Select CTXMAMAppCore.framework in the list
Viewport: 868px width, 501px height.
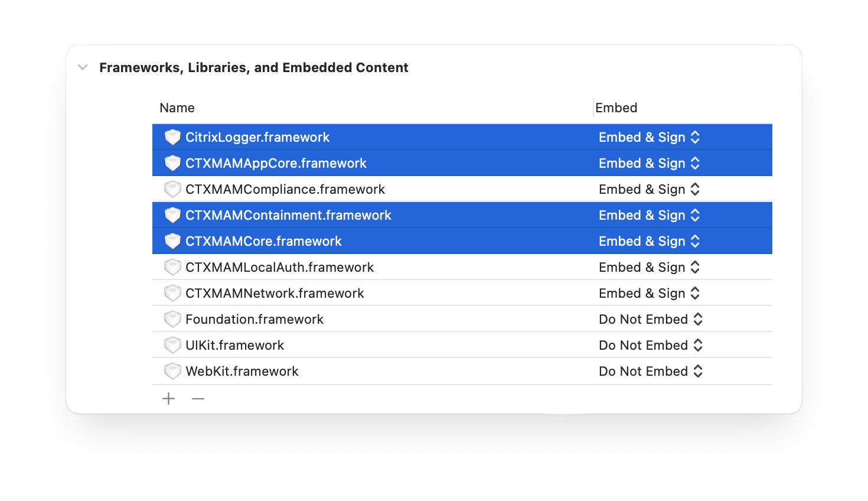pos(276,163)
